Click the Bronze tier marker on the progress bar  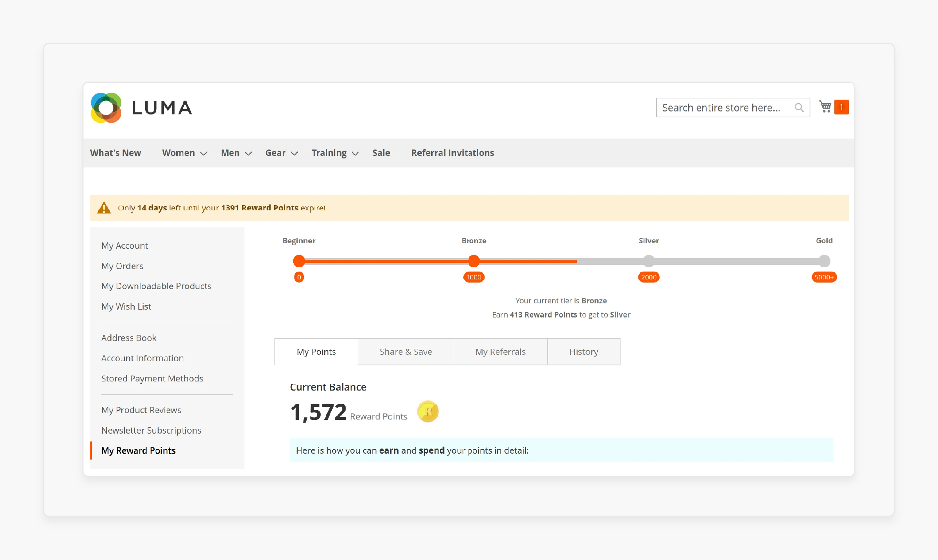(474, 261)
